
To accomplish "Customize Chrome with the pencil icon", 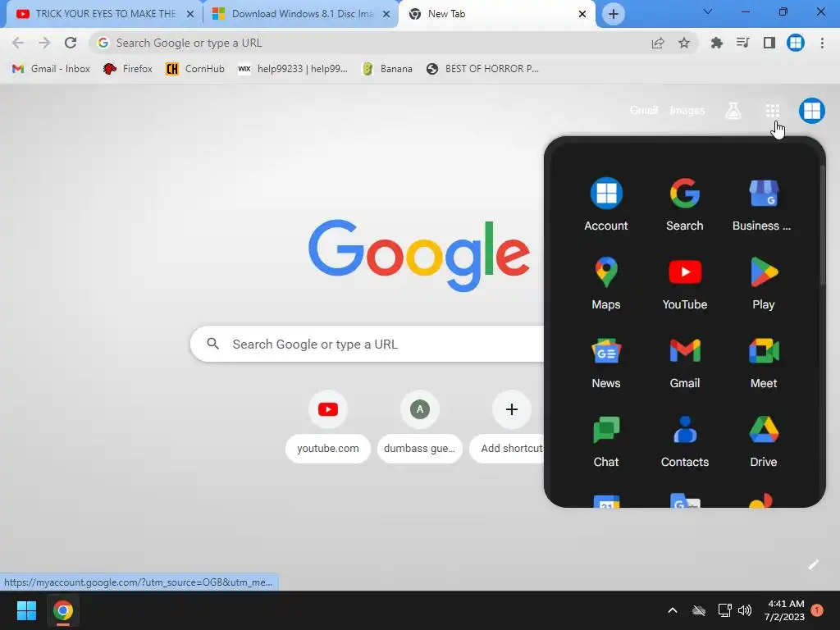I will [813, 564].
